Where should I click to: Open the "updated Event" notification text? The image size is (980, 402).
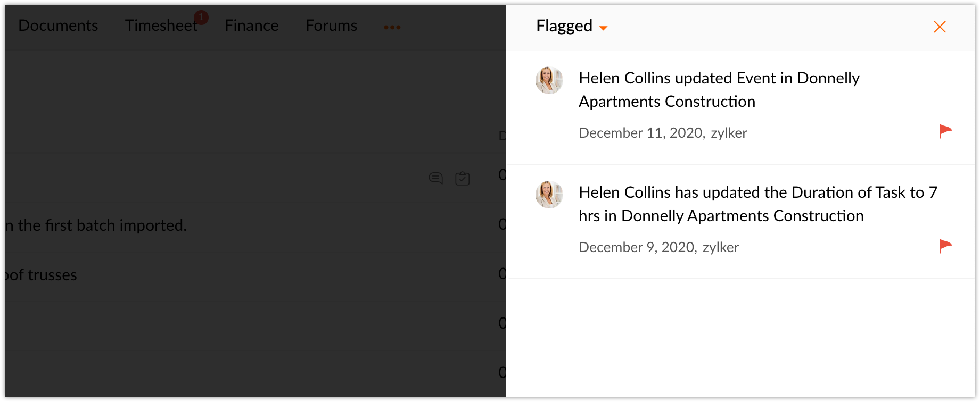click(x=719, y=89)
